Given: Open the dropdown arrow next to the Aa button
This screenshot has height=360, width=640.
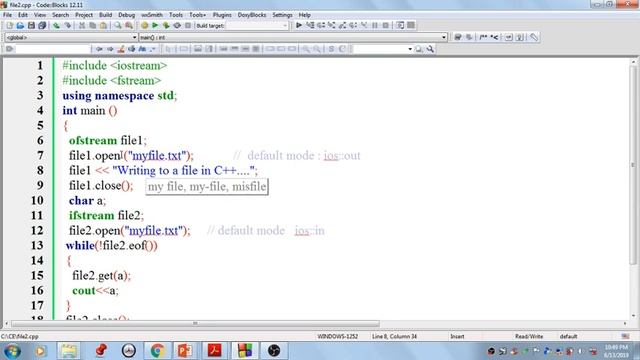Looking at the screenshot, I should coord(152,49).
